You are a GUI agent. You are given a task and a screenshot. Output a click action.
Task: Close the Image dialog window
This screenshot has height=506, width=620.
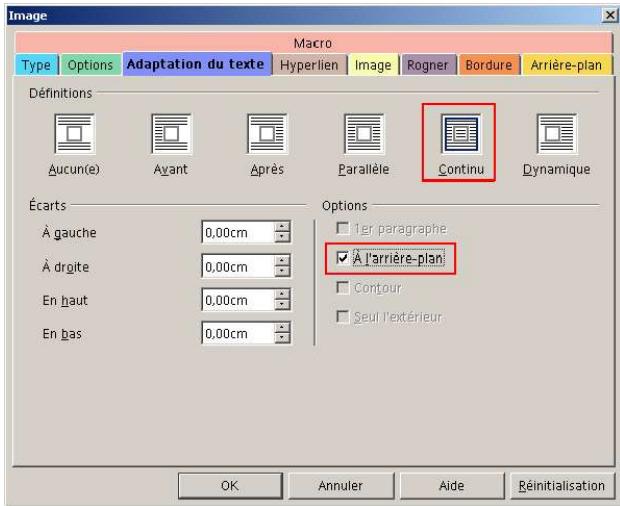[610, 15]
